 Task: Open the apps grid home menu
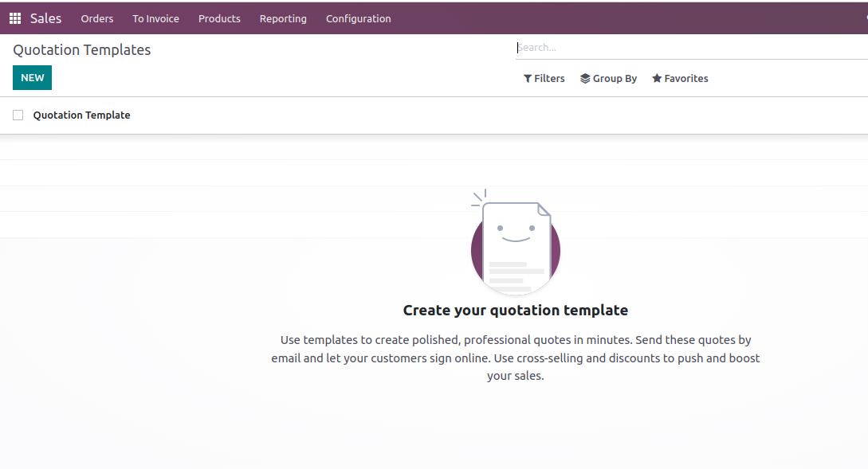click(15, 18)
